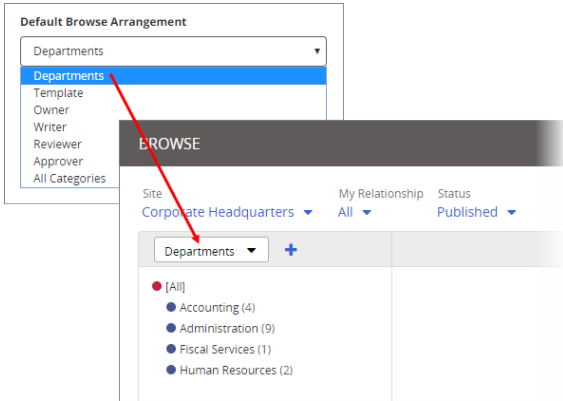The width and height of the screenshot is (563, 401).
Task: Open the My Relationship All dropdown
Action: tap(354, 212)
